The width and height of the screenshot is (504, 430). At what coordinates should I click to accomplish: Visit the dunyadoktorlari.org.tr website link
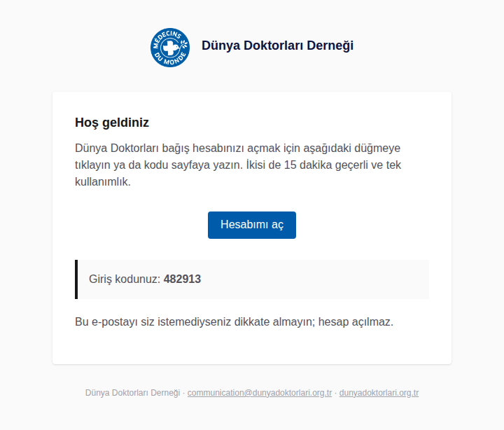point(379,393)
